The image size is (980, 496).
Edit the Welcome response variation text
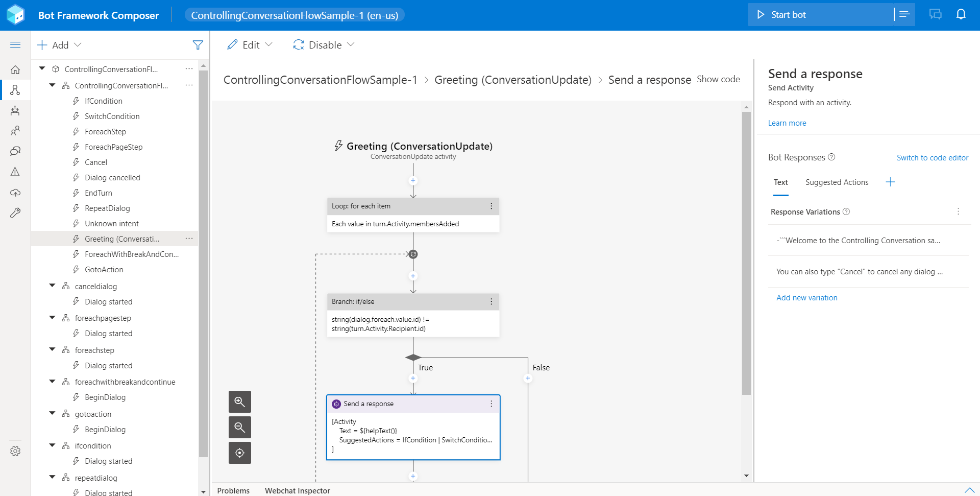click(869, 241)
